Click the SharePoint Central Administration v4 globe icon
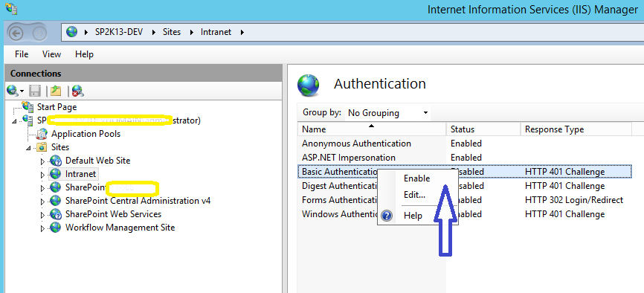Image resolution: width=644 pixels, height=293 pixels. [56, 201]
